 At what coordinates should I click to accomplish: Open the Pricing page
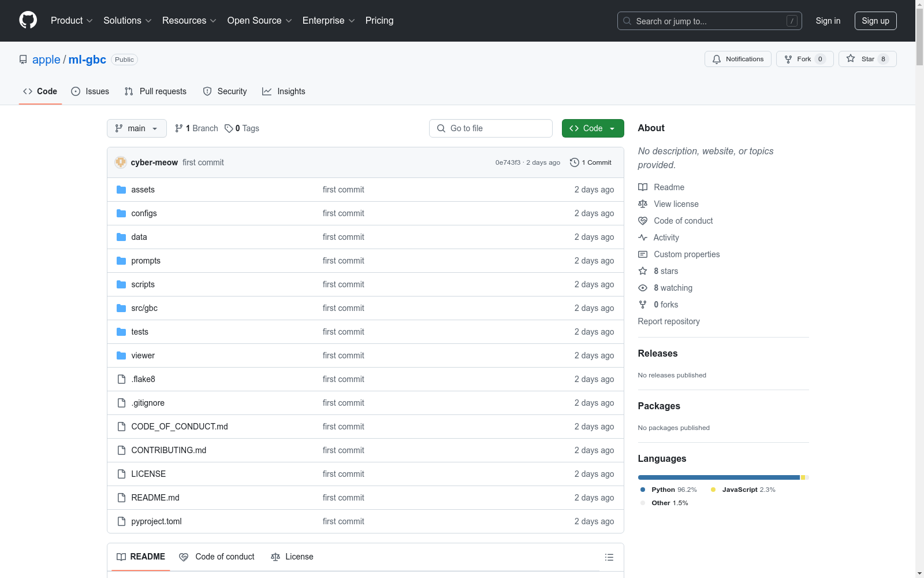point(379,20)
